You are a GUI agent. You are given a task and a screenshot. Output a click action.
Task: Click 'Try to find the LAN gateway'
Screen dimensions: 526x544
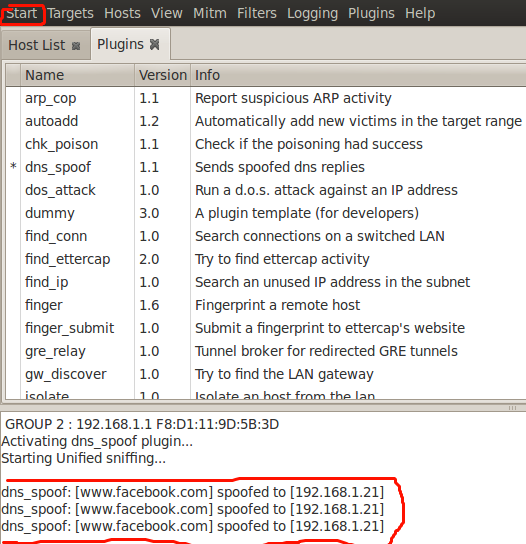pos(284,374)
